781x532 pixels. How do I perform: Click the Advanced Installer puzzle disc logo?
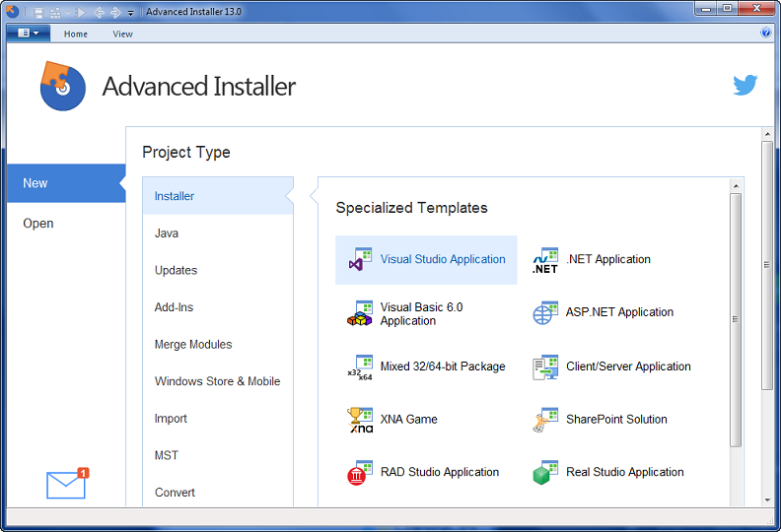click(x=63, y=86)
